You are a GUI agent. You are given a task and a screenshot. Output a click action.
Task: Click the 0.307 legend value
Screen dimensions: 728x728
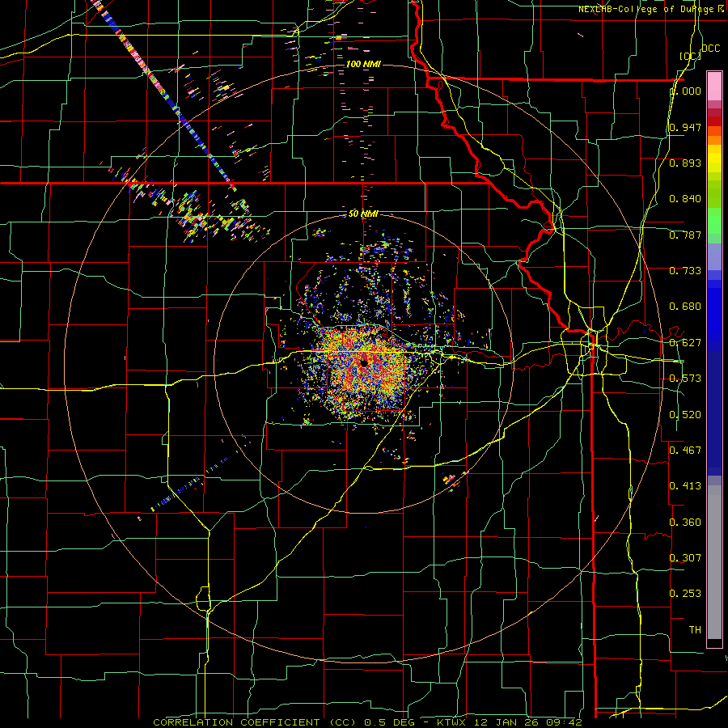click(685, 558)
